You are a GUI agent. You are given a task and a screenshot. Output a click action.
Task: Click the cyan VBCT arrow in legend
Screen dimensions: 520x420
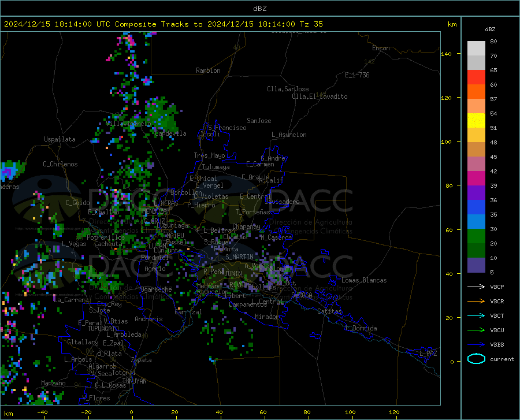(x=476, y=315)
